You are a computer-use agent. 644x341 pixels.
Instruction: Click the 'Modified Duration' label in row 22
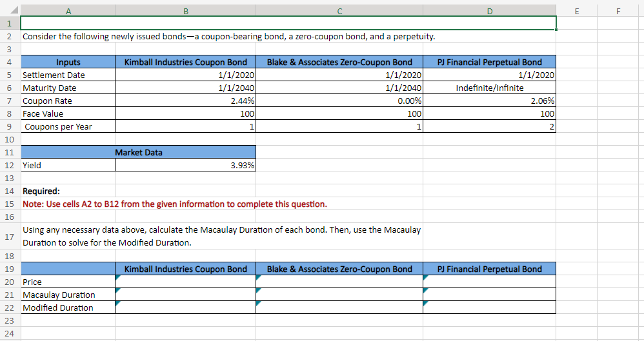coord(68,307)
